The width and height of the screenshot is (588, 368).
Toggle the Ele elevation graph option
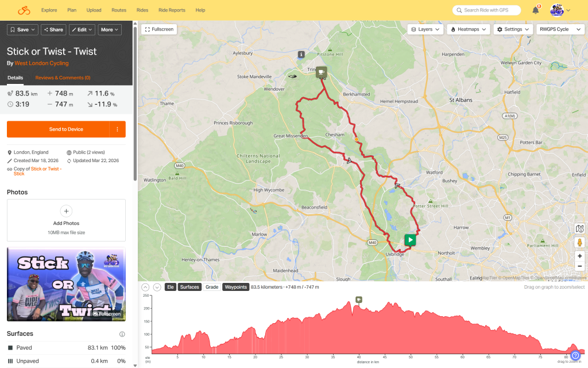pos(170,287)
